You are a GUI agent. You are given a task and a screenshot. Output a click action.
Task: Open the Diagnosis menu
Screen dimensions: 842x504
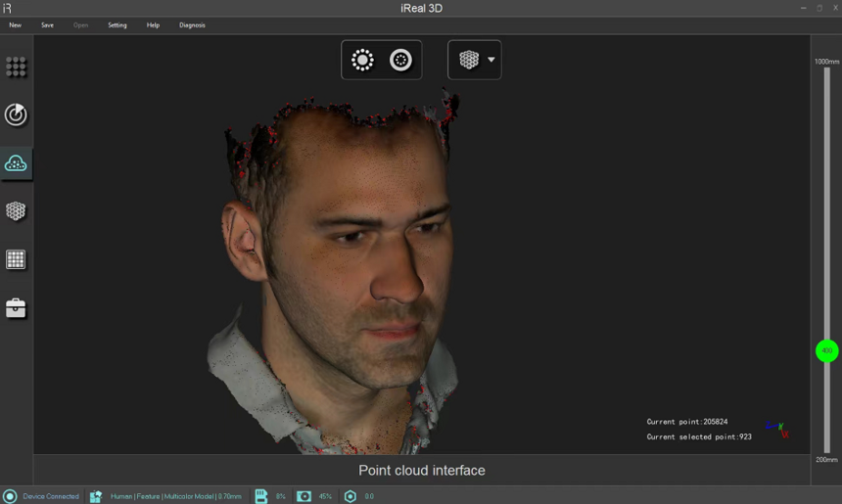pos(192,25)
